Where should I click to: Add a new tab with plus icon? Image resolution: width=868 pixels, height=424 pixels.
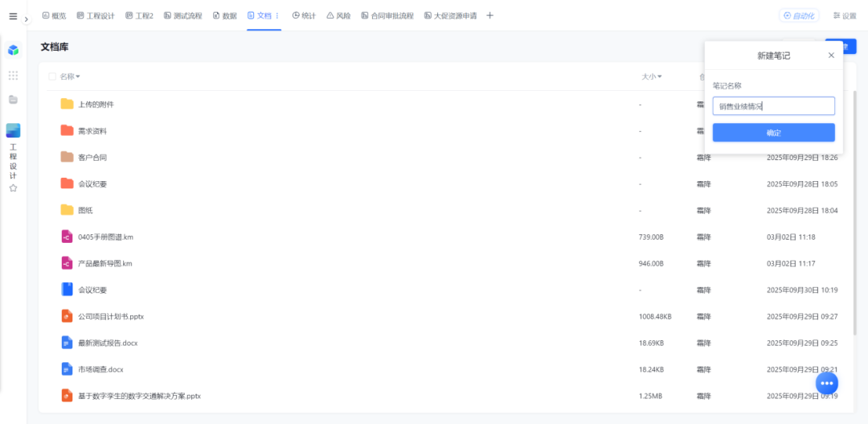click(489, 16)
